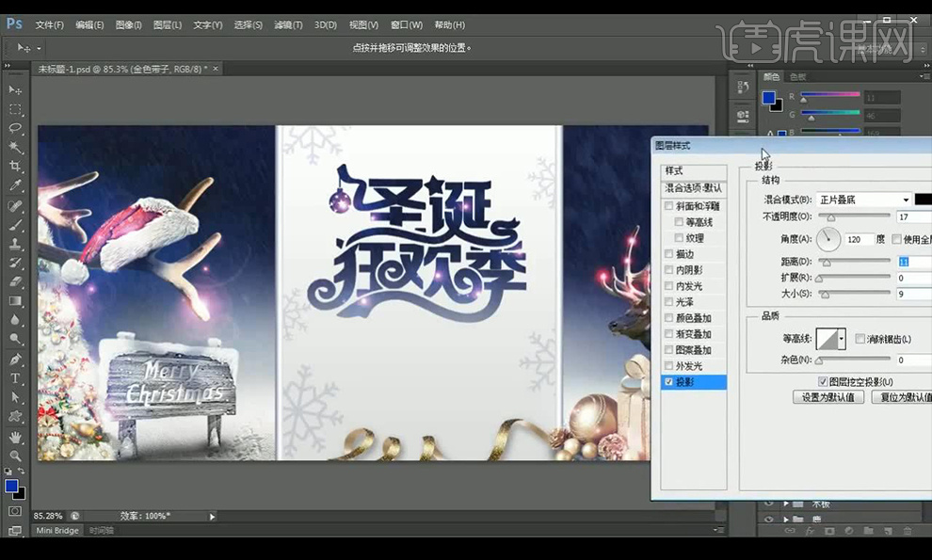Open the Move tool preset picker arrow
The height and width of the screenshot is (560, 932).
tap(39, 48)
